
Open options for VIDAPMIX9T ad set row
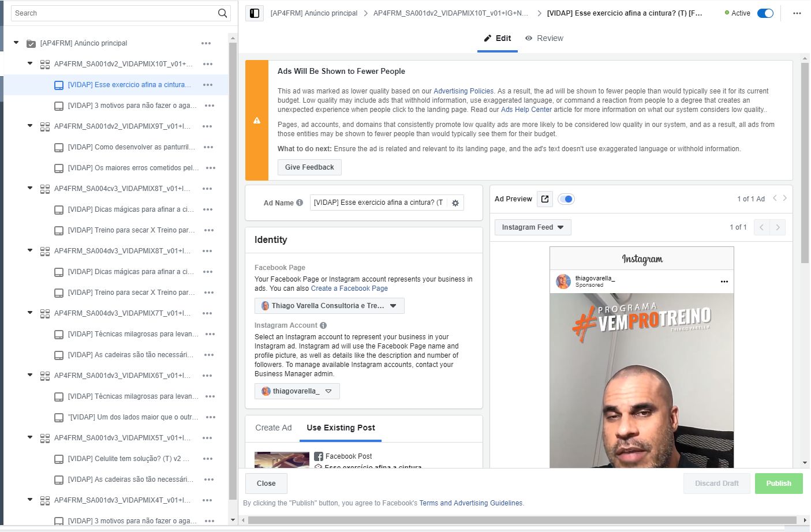tap(208, 126)
